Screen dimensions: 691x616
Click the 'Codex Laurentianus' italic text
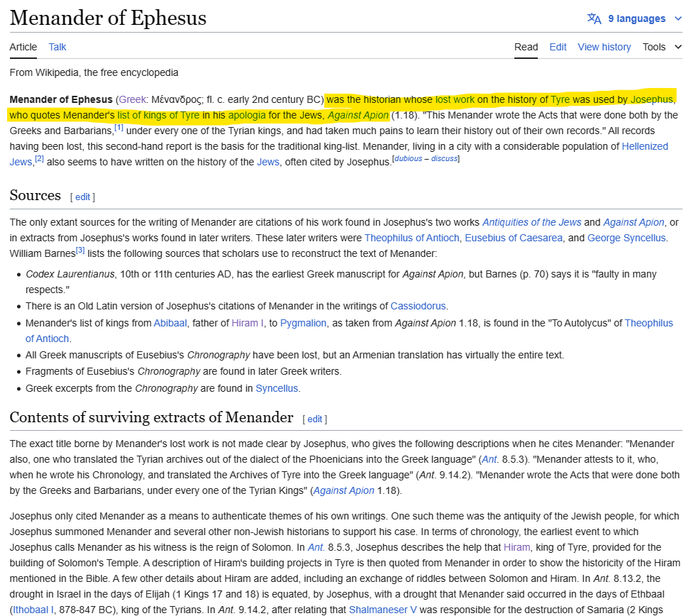tap(70, 274)
